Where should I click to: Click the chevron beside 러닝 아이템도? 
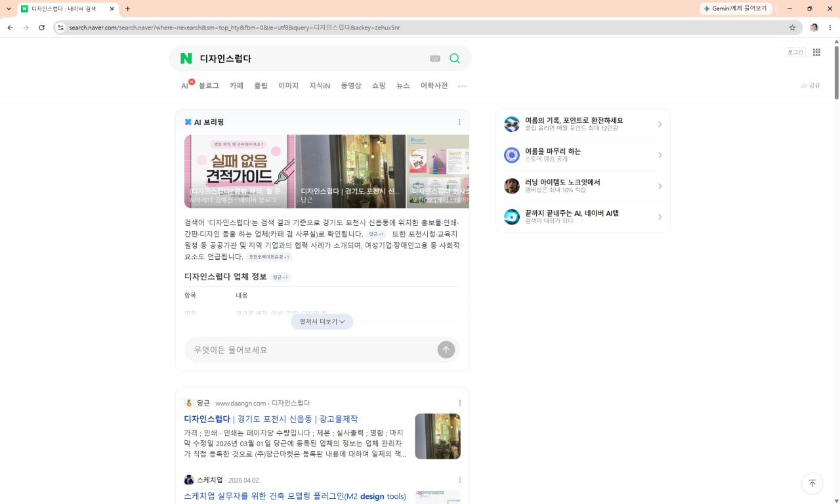point(660,186)
